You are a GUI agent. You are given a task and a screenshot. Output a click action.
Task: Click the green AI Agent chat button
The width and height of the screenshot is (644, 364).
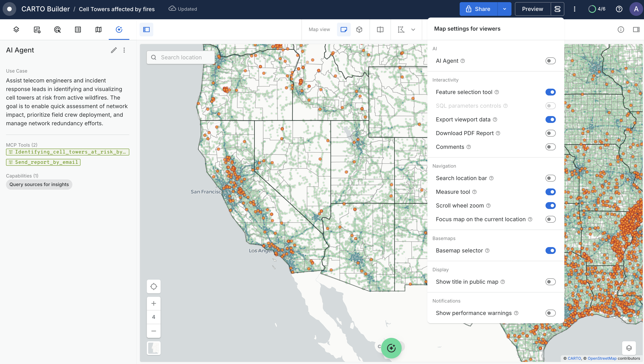pos(391,348)
